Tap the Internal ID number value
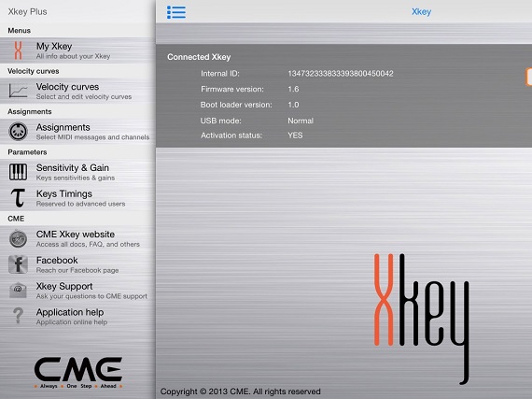This screenshot has width=532, height=399. [x=341, y=73]
